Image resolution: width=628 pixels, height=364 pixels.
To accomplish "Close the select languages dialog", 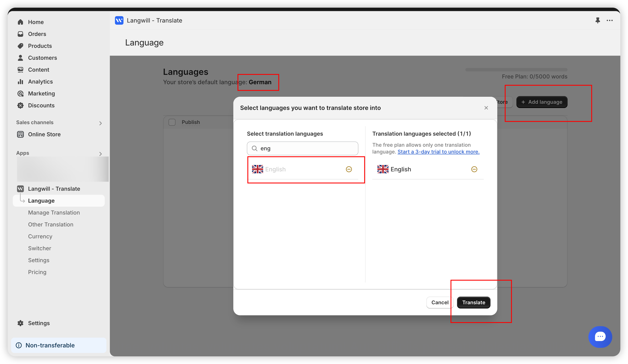I will point(486,108).
